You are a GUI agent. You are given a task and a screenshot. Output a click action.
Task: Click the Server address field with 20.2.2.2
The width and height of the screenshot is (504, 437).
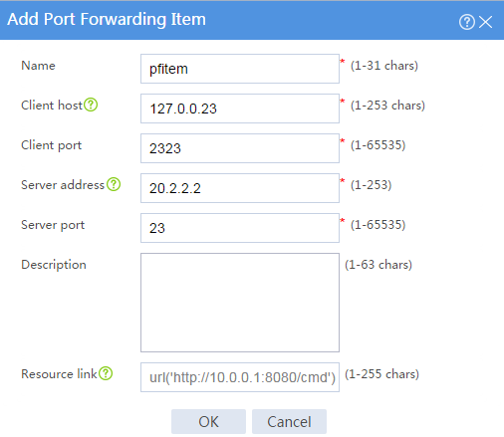point(240,188)
